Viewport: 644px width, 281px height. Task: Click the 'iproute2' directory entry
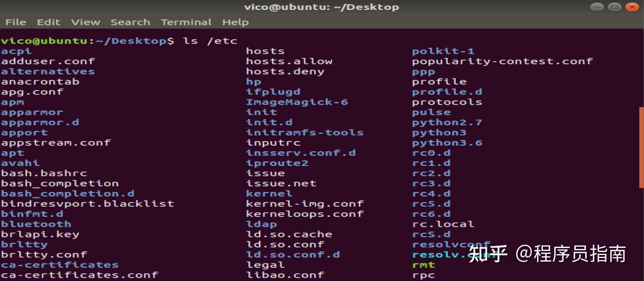click(277, 163)
